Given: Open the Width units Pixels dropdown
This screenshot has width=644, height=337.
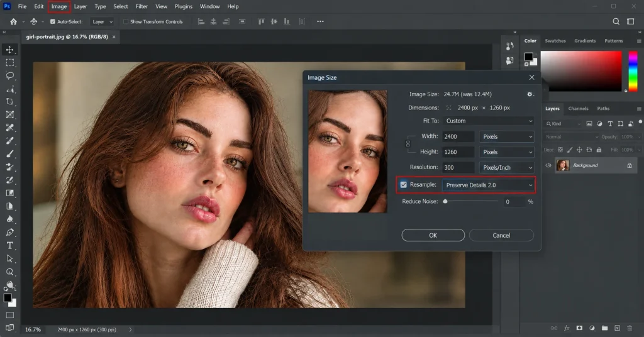Looking at the screenshot, I should coord(507,136).
